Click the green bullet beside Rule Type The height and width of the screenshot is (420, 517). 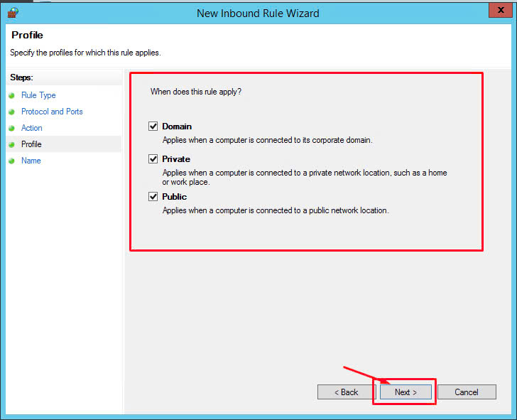12,96
